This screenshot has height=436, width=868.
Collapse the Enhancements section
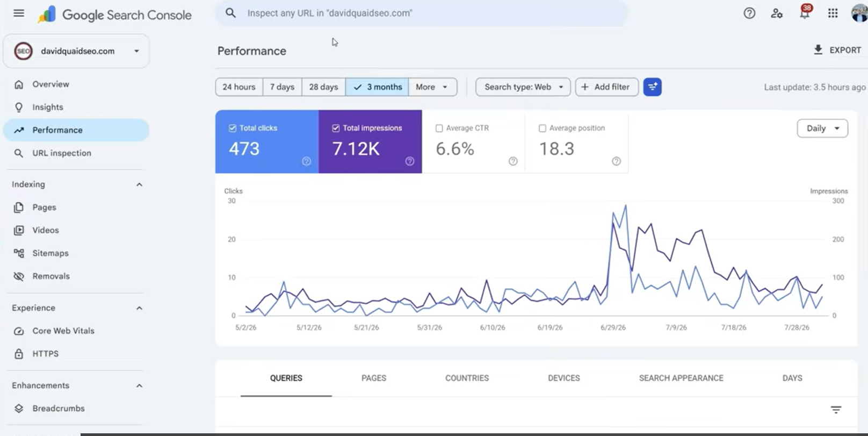139,385
